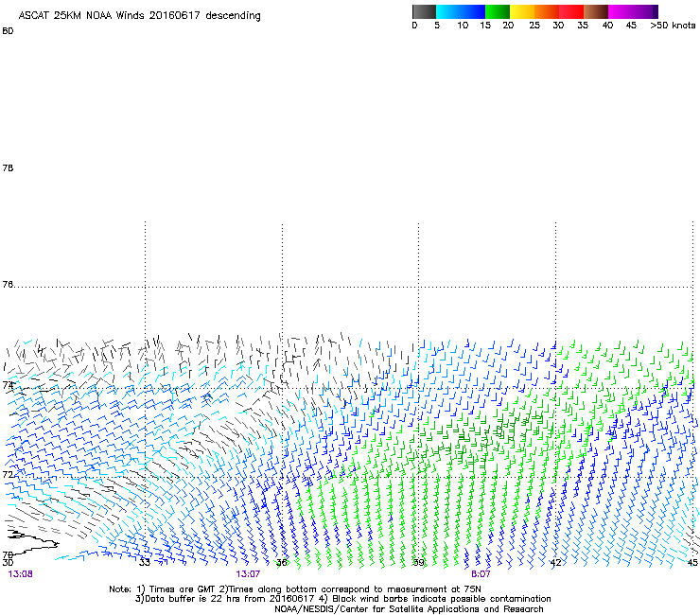Click the longitude label 36
This screenshot has height=615, width=700.
click(x=281, y=562)
